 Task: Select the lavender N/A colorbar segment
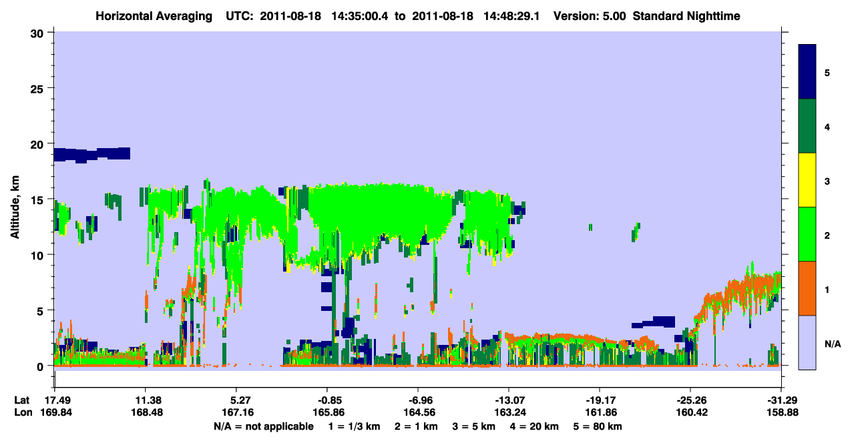807,342
